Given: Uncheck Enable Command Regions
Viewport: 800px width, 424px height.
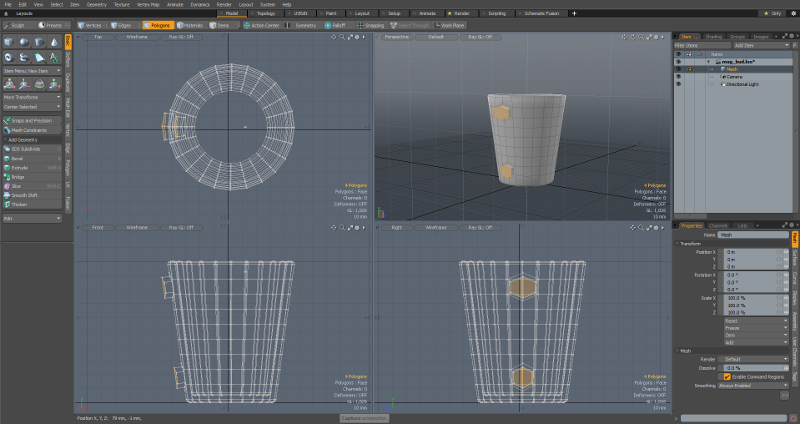Looking at the screenshot, I should tap(727, 376).
